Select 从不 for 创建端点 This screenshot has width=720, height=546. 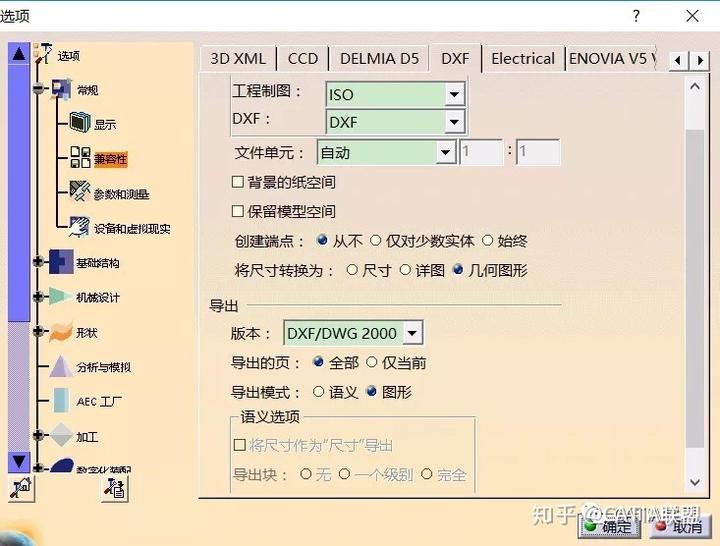click(322, 240)
